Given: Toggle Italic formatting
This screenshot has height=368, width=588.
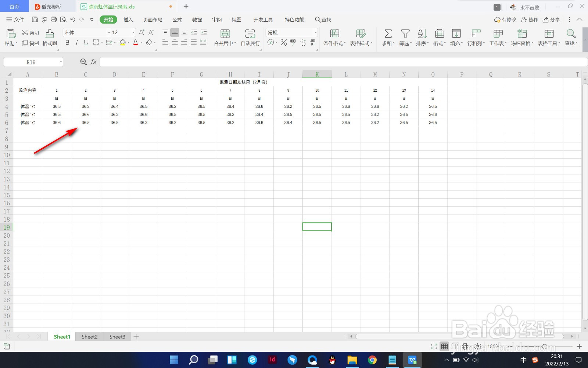Looking at the screenshot, I should 76,43.
